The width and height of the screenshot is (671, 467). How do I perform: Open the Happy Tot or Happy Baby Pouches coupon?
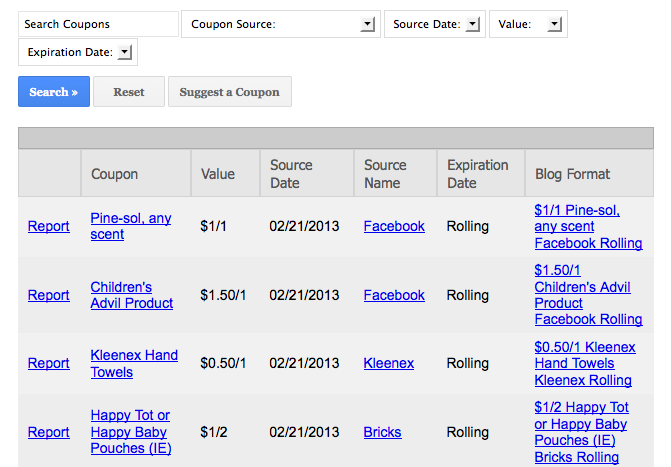(x=131, y=432)
